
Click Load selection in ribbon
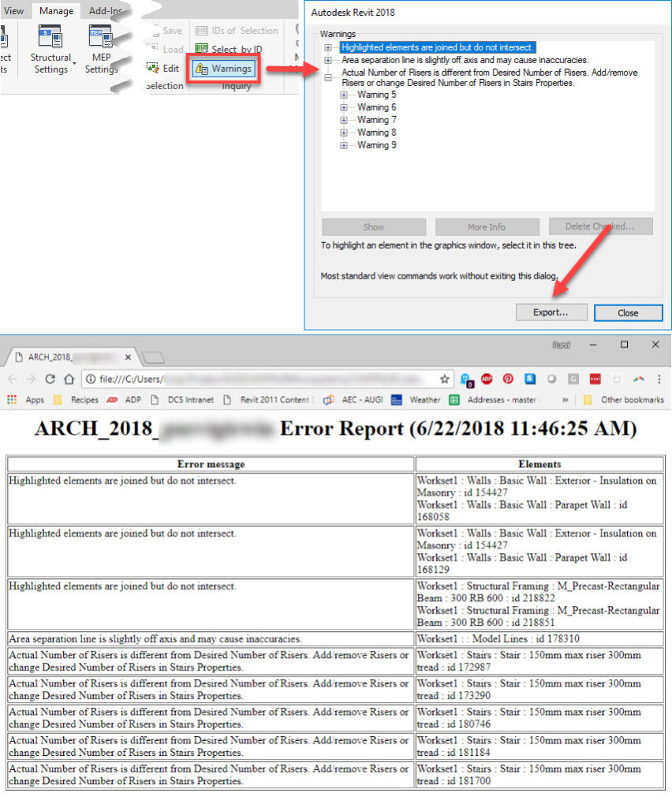tap(166, 49)
